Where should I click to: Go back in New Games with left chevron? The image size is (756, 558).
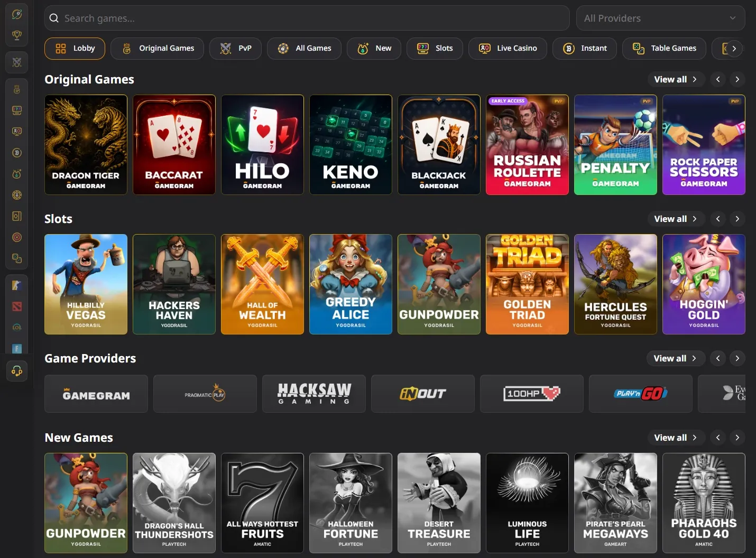coord(718,438)
